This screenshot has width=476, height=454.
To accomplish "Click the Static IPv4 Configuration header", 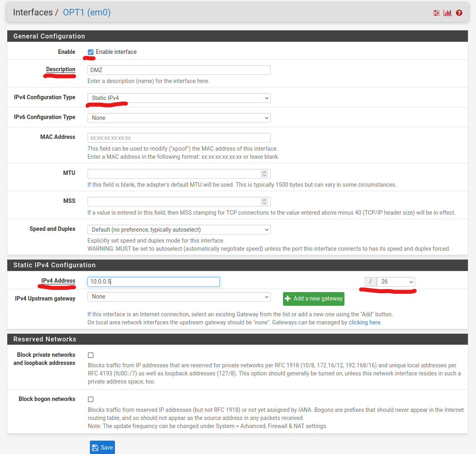I will [237, 265].
